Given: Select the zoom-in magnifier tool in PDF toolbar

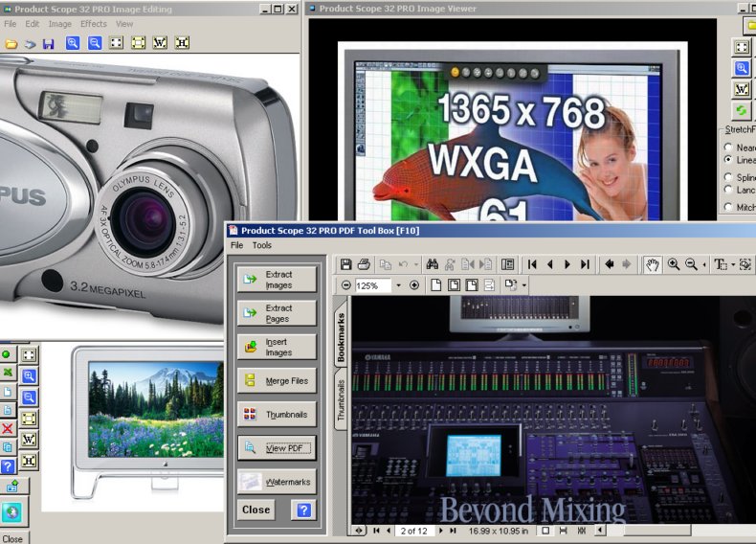Looking at the screenshot, I should tap(674, 264).
